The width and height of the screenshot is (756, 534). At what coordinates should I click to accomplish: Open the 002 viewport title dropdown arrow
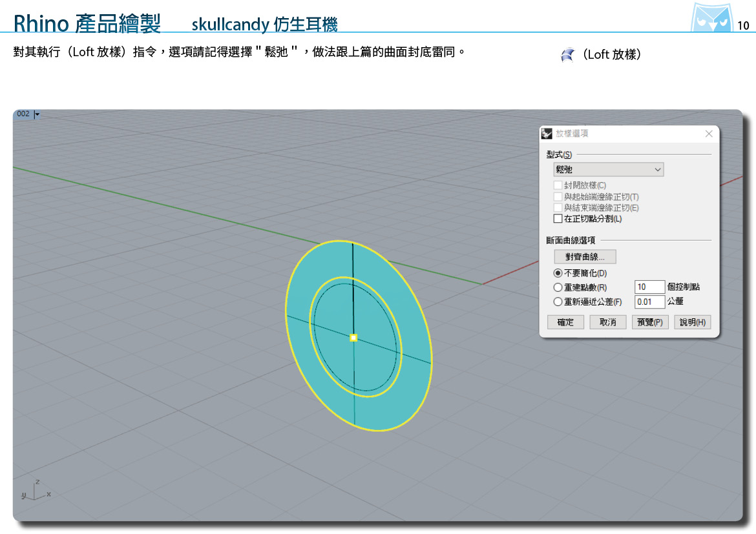click(x=37, y=114)
